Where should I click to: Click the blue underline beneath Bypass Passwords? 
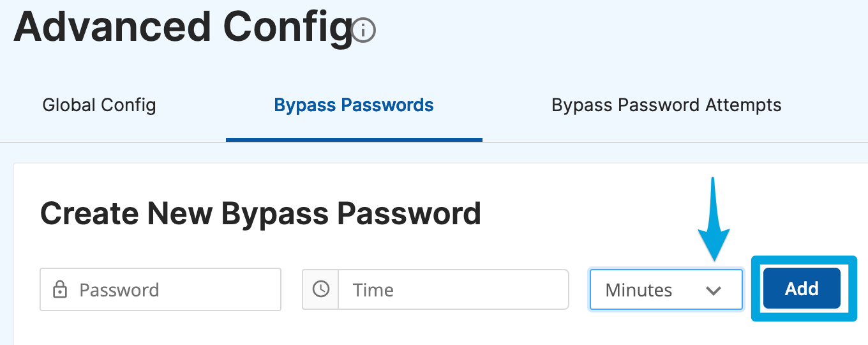coord(354,139)
